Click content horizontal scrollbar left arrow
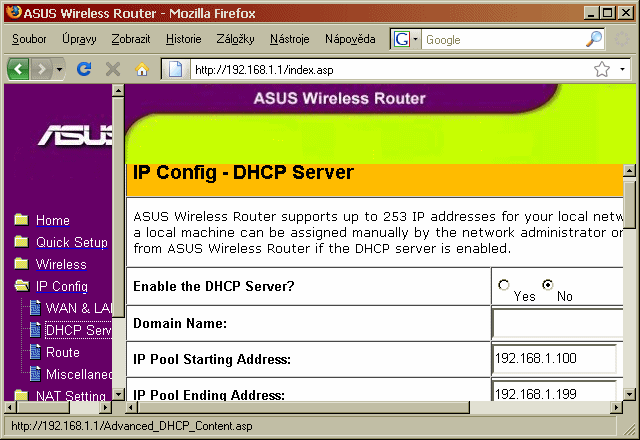This screenshot has height=440, width=640. [x=131, y=407]
